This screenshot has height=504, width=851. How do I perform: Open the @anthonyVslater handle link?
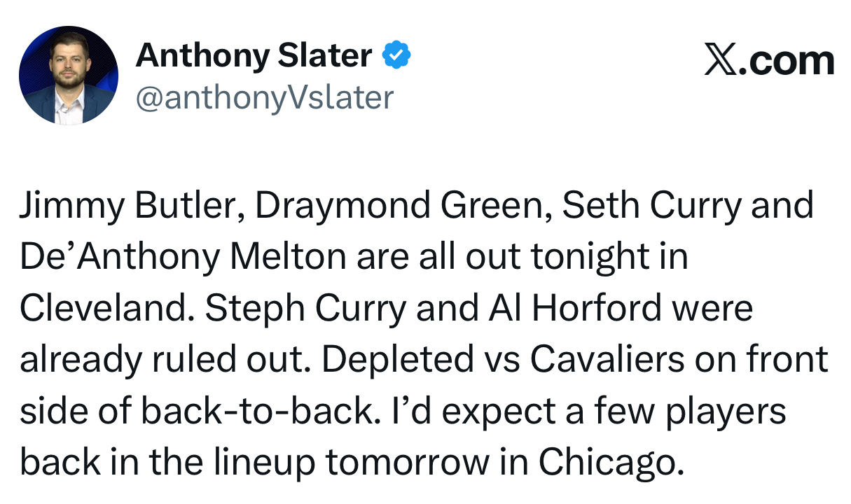264,97
